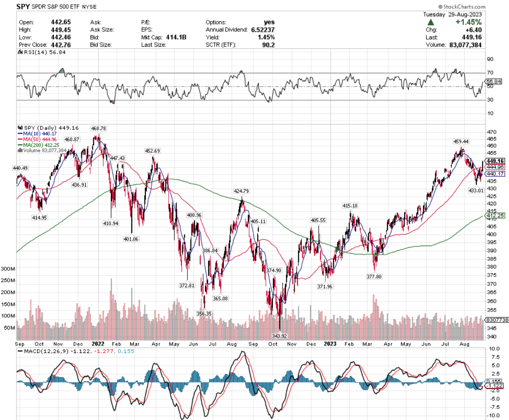The image size is (509, 420).
Task: Click the '343.92' bottom price label
Action: 279,336
